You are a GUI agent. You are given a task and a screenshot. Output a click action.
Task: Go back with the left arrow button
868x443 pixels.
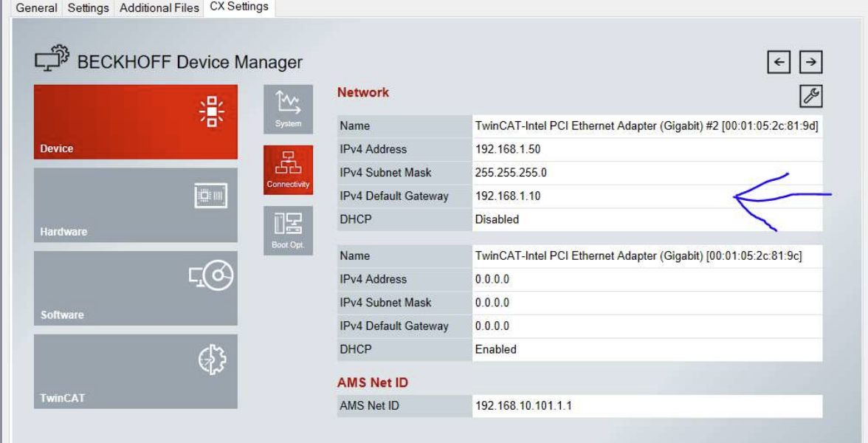pyautogui.click(x=779, y=62)
